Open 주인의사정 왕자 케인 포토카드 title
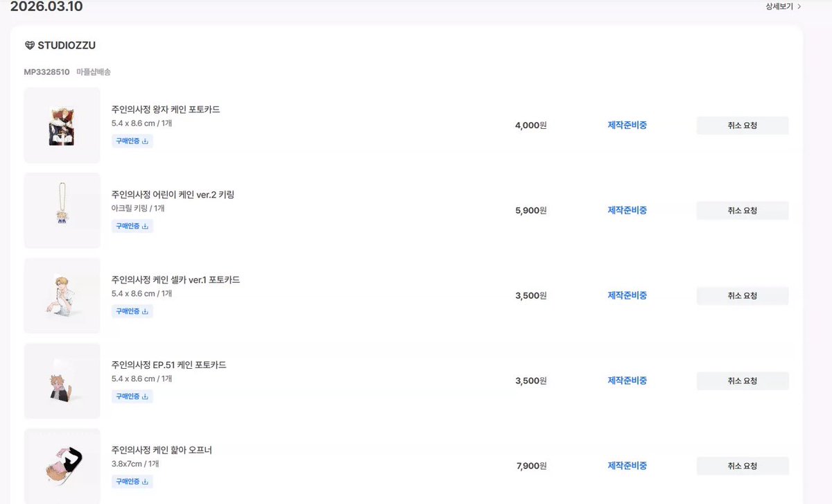The image size is (832, 504). 166,110
